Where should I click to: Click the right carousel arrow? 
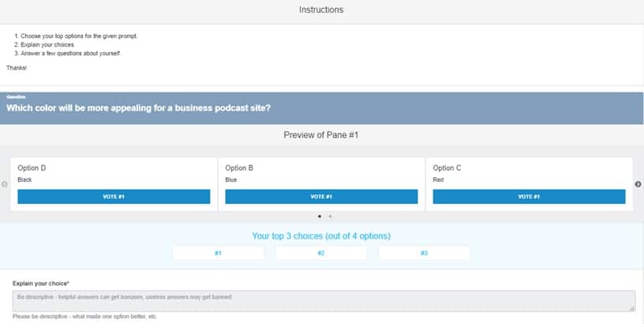click(638, 184)
